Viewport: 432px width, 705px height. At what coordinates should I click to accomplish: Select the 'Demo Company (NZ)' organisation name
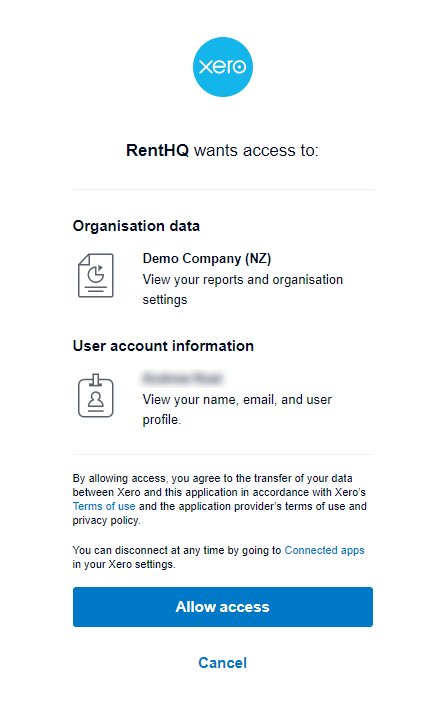tap(207, 259)
